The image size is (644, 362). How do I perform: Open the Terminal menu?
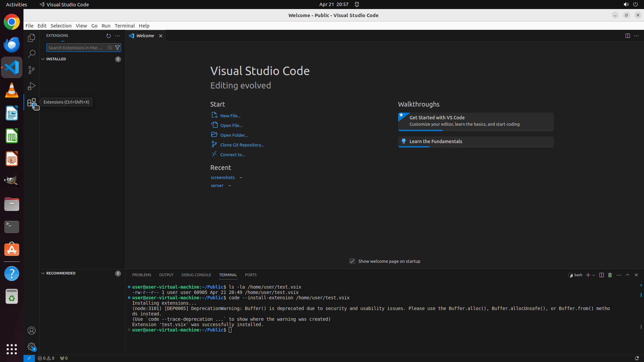click(x=124, y=26)
